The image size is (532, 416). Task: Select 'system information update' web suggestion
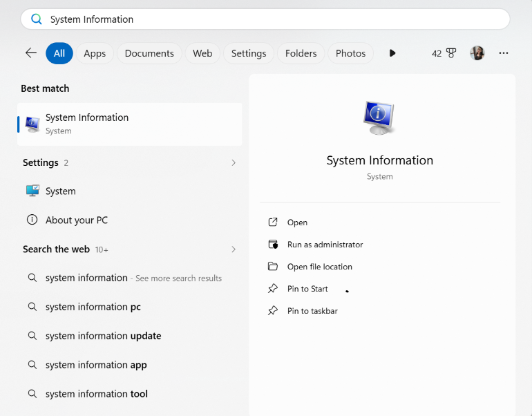(130, 336)
